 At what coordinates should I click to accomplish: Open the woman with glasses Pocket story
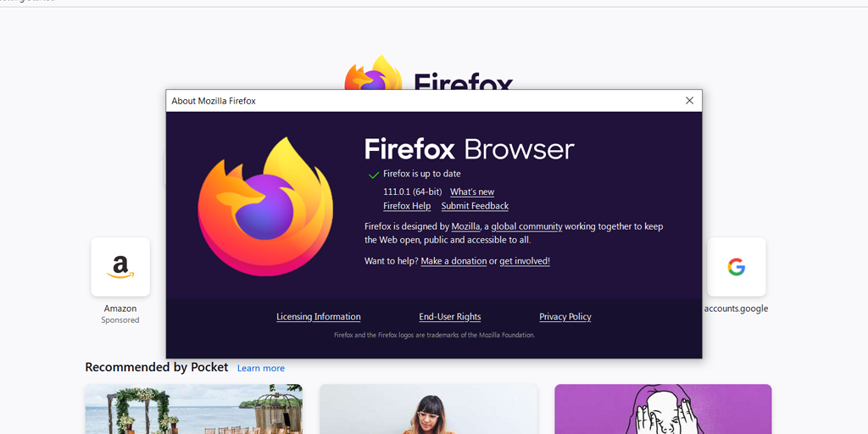pyautogui.click(x=428, y=409)
